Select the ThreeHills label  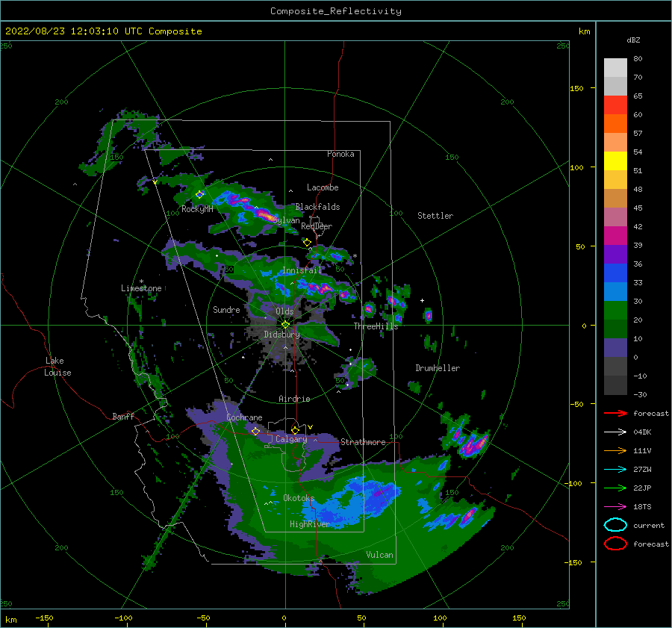376,326
